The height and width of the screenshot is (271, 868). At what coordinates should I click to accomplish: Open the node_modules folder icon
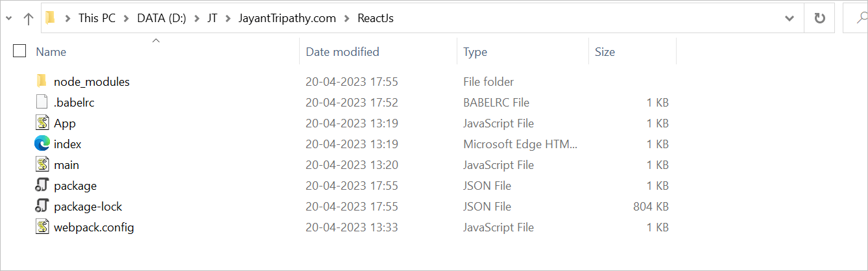click(42, 81)
